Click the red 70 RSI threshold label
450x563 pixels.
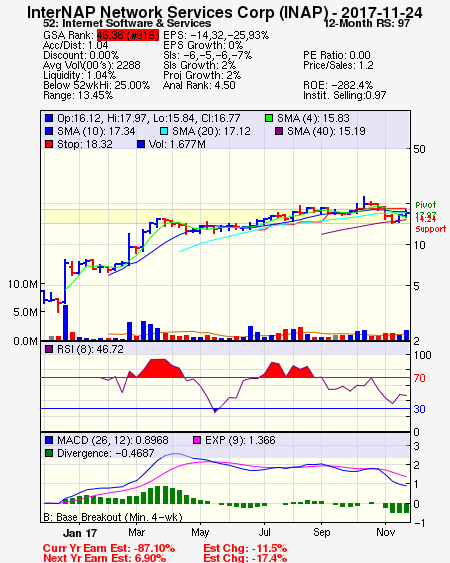[419, 378]
